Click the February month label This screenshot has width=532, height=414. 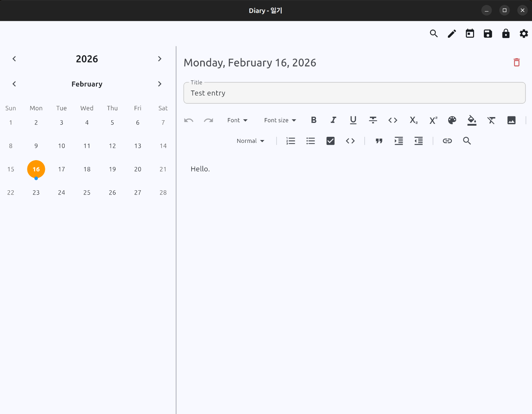tap(87, 84)
